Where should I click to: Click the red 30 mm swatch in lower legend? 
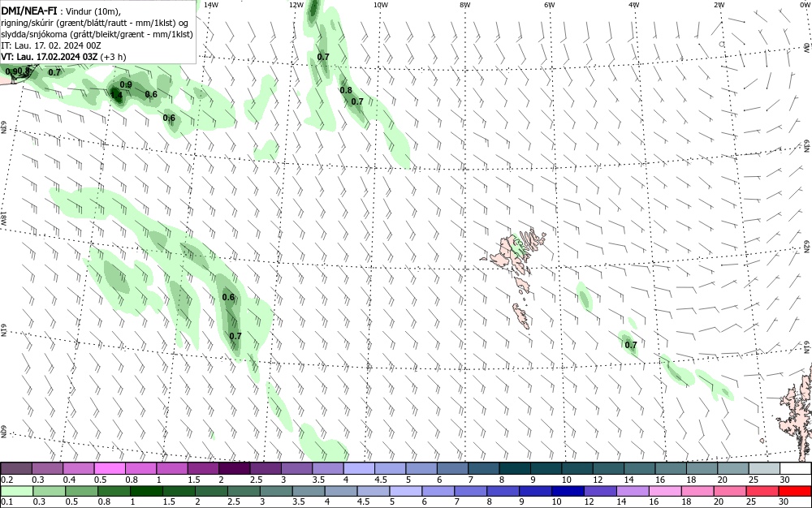(x=795, y=490)
